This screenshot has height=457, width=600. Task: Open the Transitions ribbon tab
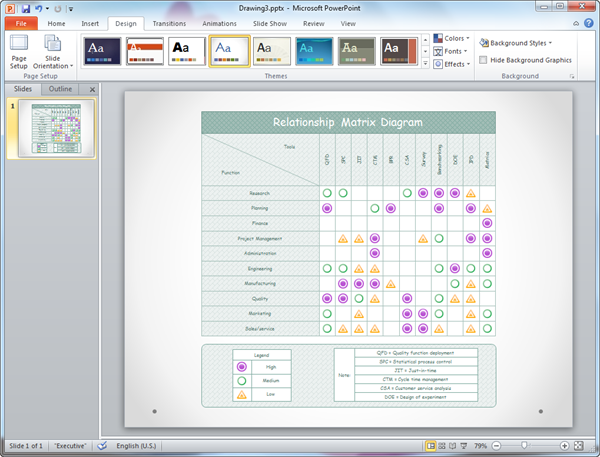pyautogui.click(x=169, y=22)
